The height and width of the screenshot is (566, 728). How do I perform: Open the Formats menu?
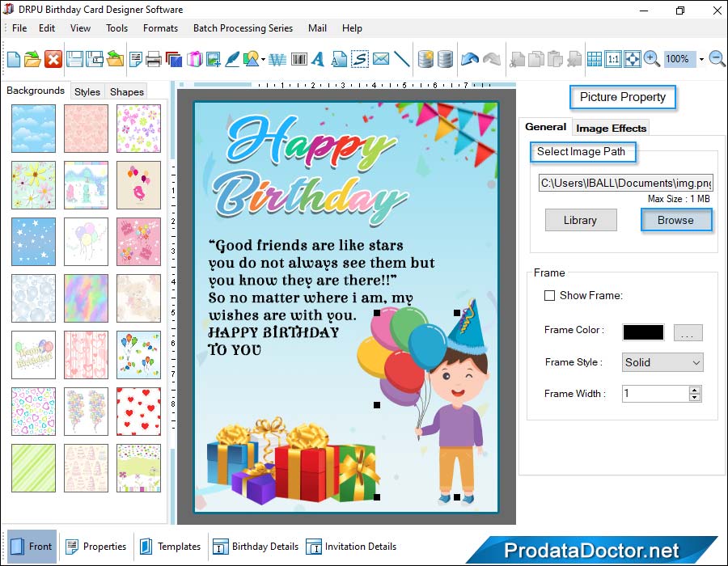pyautogui.click(x=160, y=28)
